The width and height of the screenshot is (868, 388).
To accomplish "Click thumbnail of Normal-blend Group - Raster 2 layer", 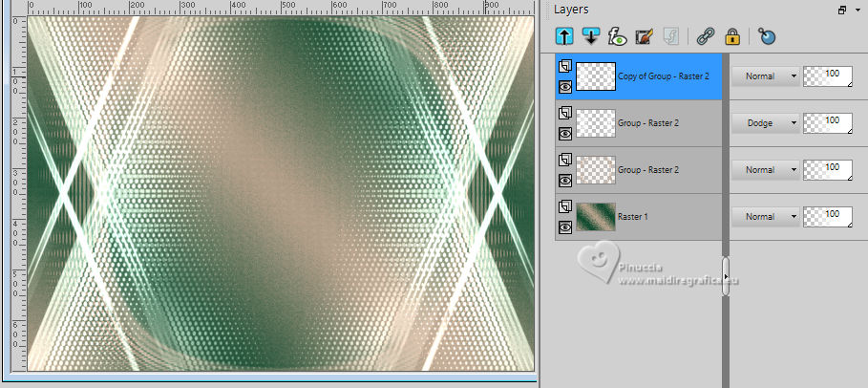I will pyautogui.click(x=596, y=170).
